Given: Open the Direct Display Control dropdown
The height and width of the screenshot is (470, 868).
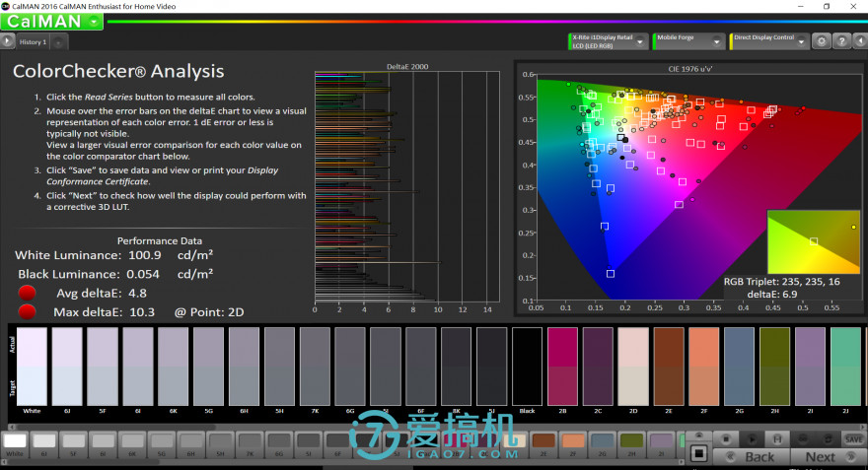Looking at the screenshot, I should pyautogui.click(x=800, y=41).
